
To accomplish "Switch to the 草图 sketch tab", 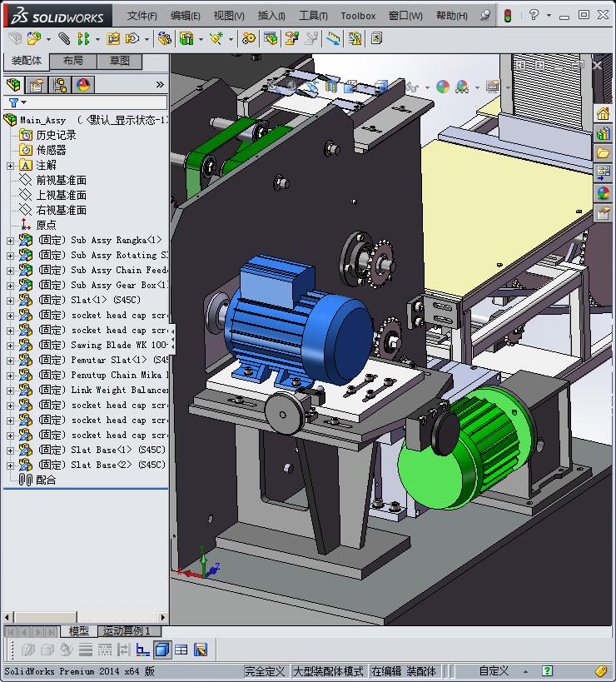I will [x=119, y=61].
